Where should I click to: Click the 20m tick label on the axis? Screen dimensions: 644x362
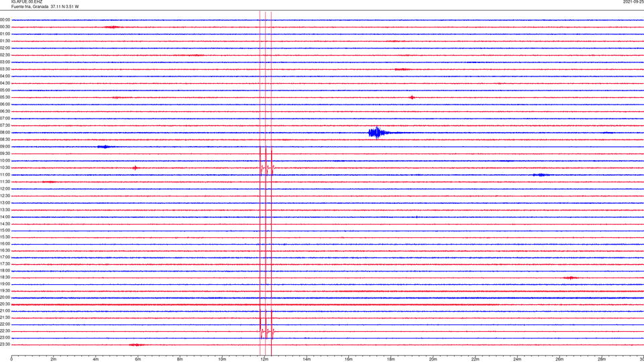pos(433,359)
